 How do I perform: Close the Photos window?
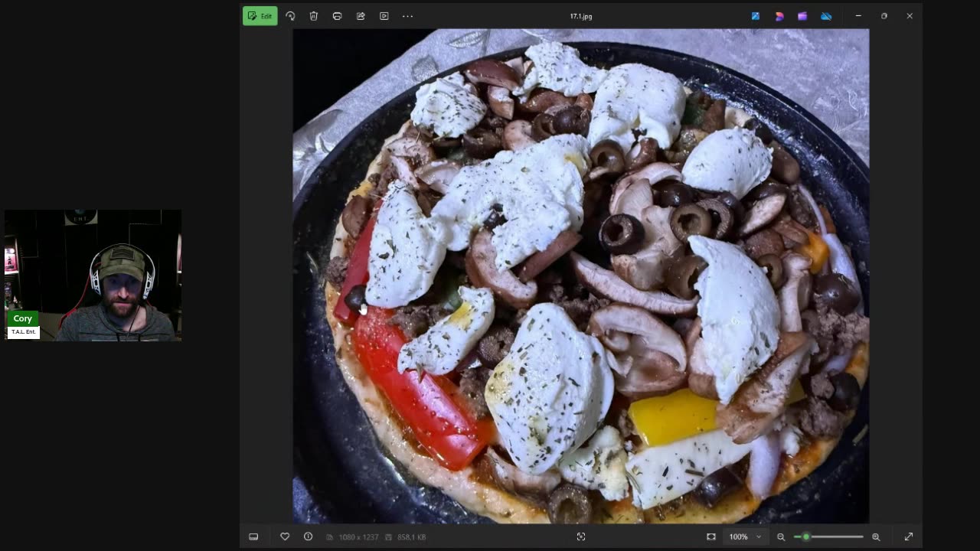[910, 16]
